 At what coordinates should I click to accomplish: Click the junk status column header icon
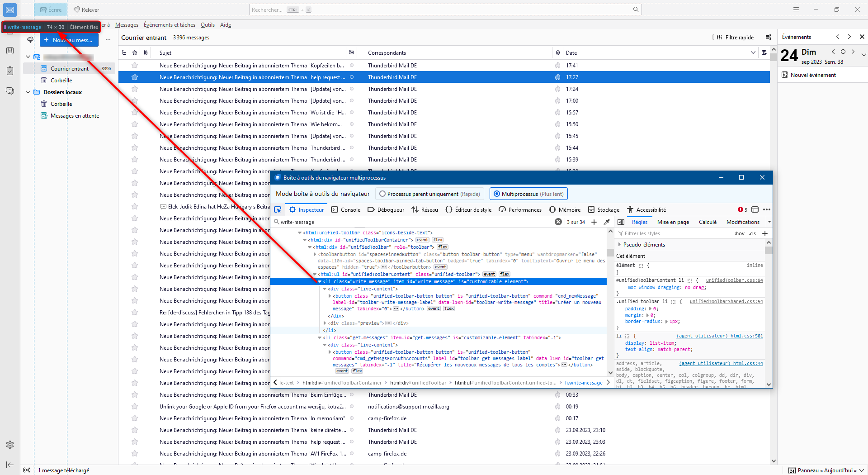557,52
